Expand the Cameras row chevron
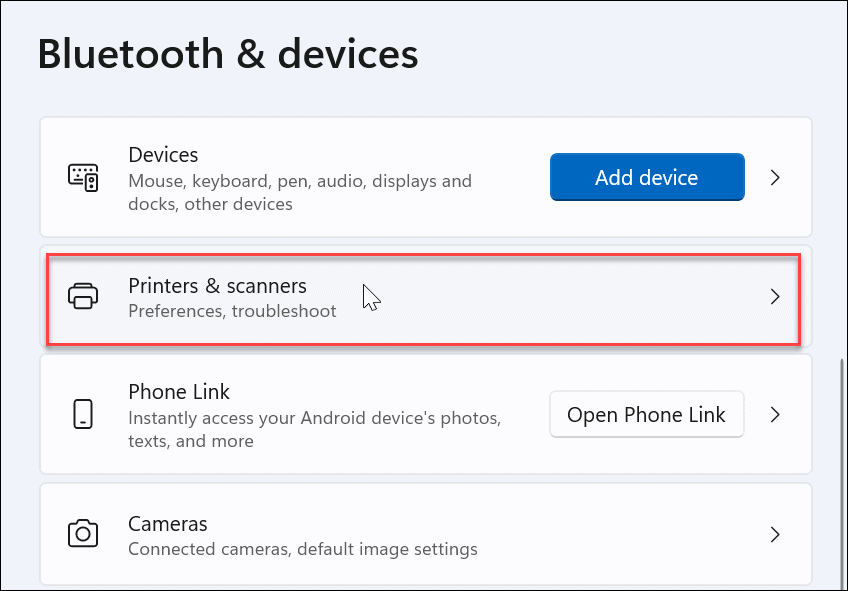848x591 pixels. tap(775, 534)
